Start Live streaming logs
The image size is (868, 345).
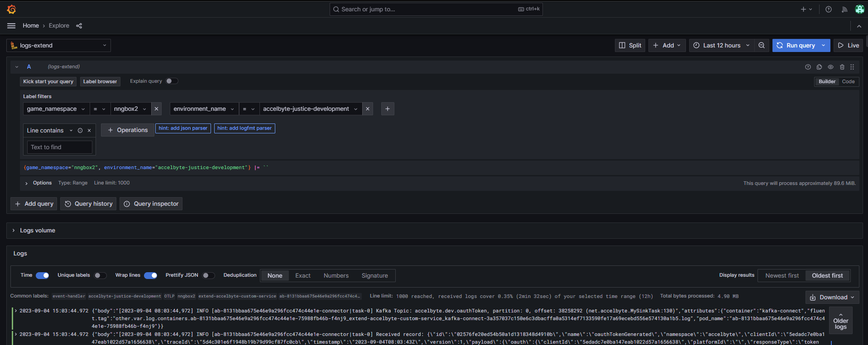pos(848,45)
